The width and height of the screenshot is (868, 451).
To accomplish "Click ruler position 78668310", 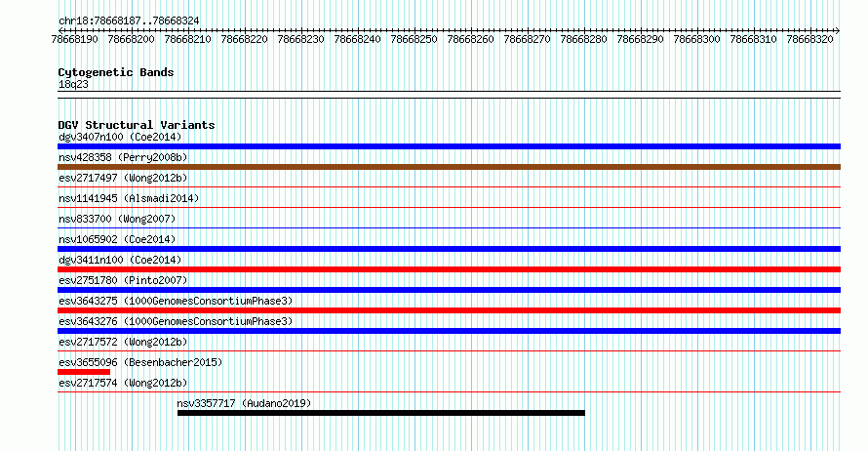I will point(754,39).
